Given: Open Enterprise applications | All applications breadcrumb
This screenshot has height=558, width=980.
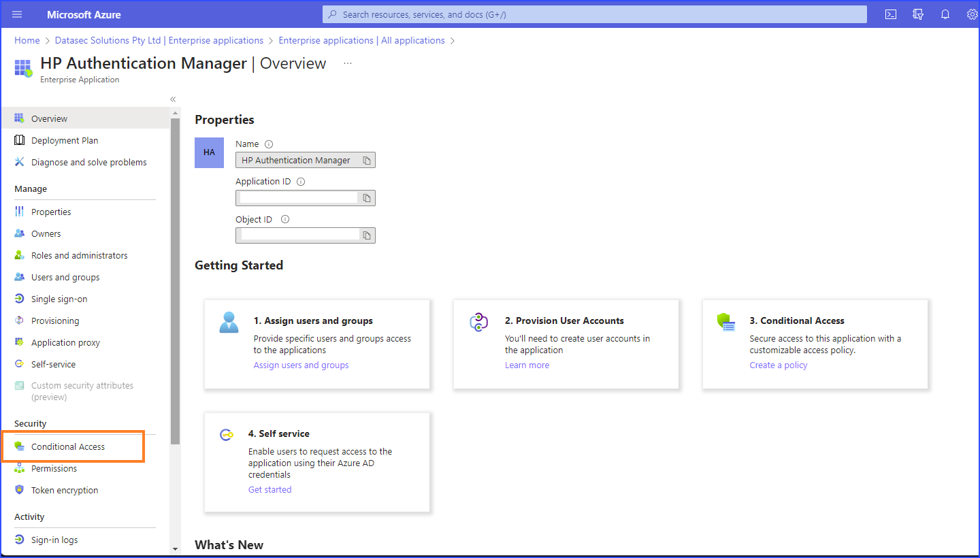Looking at the screenshot, I should [x=361, y=41].
